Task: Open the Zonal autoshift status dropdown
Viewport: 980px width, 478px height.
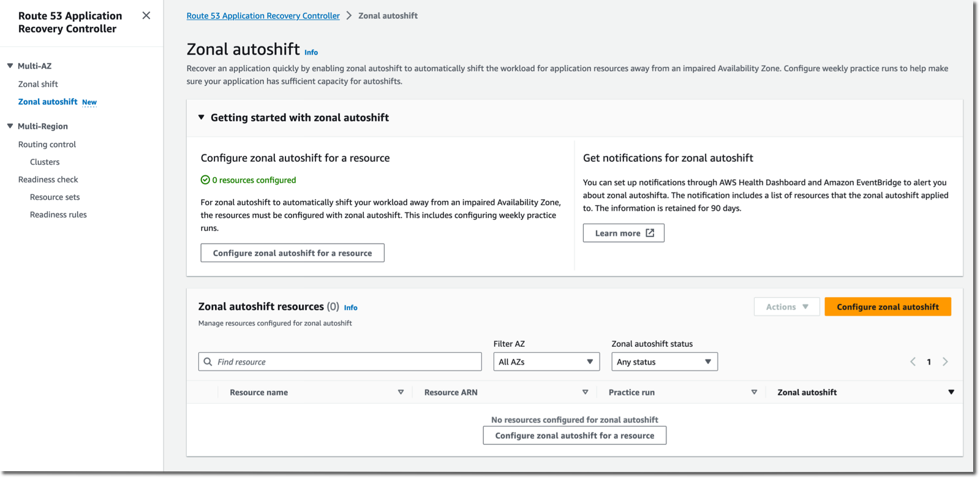Action: 664,362
